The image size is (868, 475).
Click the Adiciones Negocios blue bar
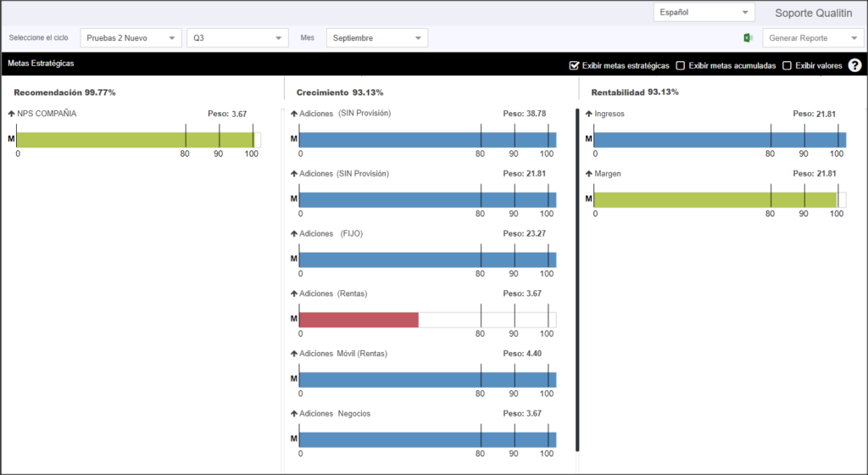428,439
